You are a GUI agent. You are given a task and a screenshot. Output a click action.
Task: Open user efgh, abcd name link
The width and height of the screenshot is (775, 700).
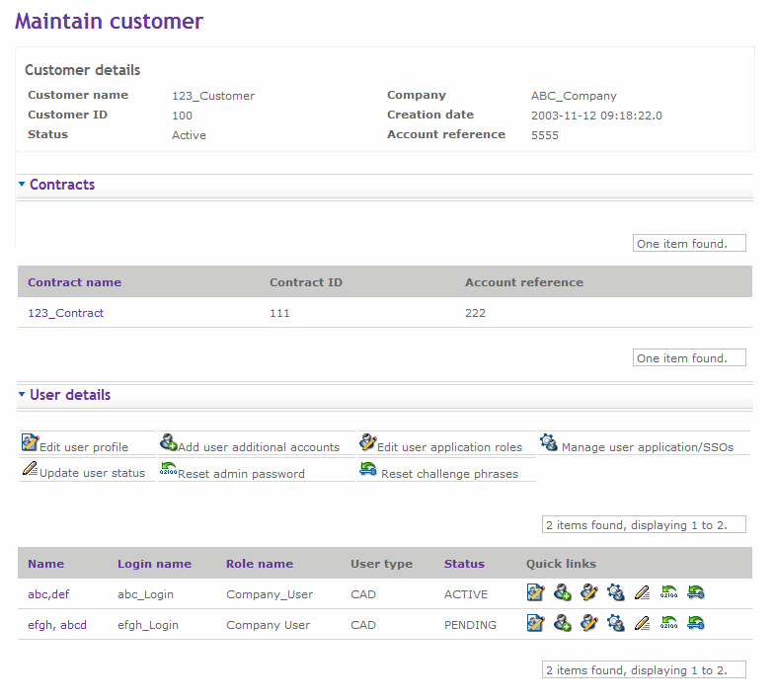coord(57,625)
